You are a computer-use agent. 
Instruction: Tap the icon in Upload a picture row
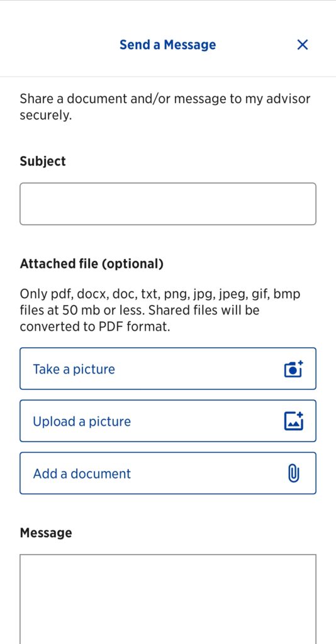coord(294,421)
